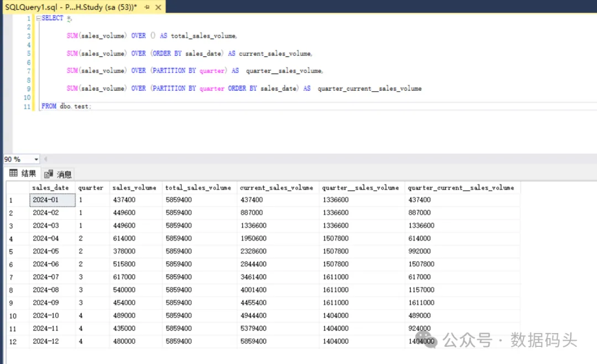Click the current_sales_volume column header

point(278,187)
